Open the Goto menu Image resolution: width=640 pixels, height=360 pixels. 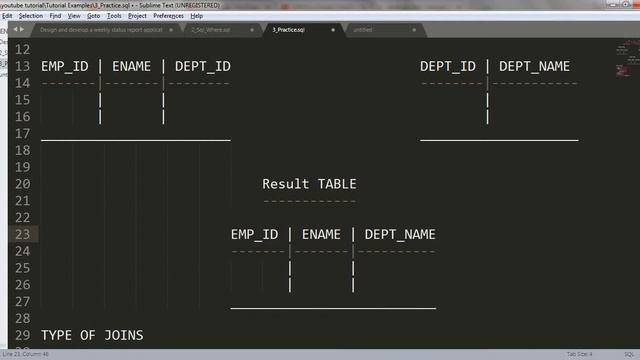coord(93,16)
